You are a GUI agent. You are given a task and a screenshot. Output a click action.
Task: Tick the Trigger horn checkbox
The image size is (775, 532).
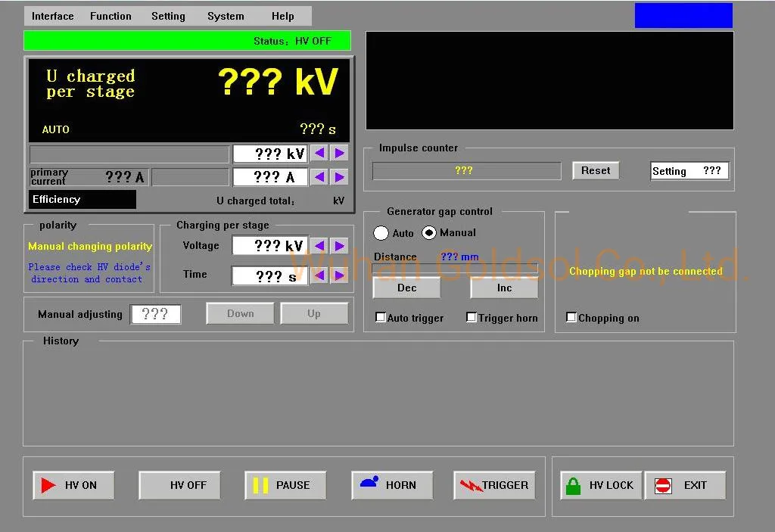tap(472, 317)
